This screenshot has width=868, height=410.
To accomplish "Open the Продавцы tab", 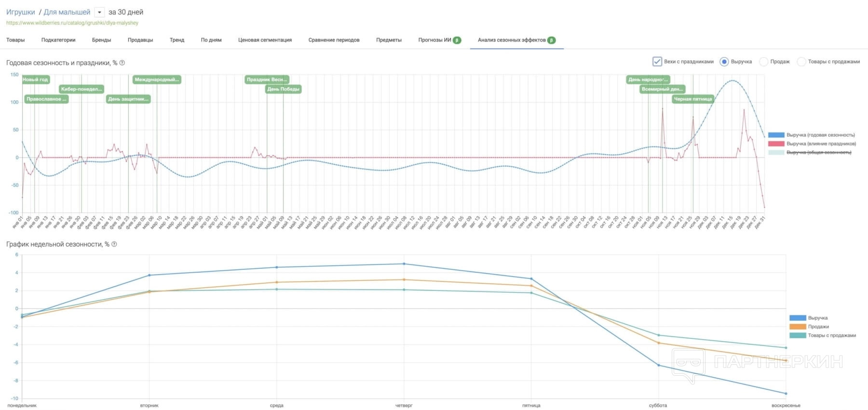I will (140, 40).
